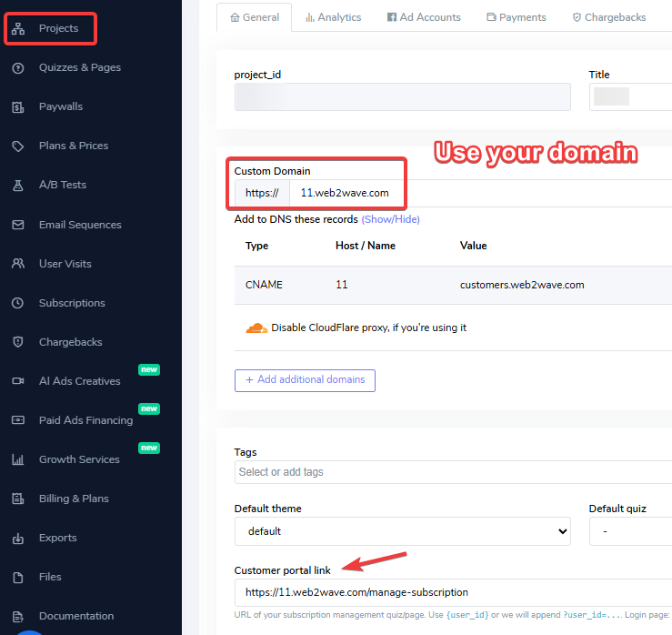Switch to the Payments tab
672x635 pixels.
517,17
